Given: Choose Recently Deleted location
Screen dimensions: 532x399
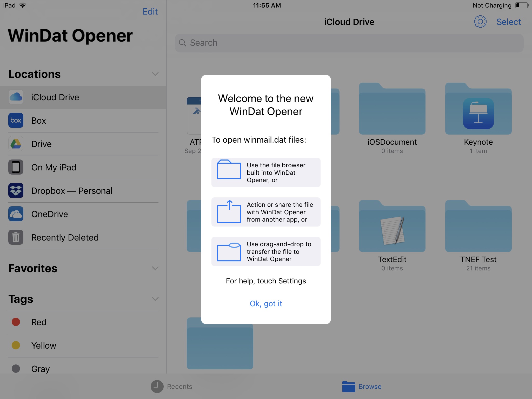Looking at the screenshot, I should (83, 238).
